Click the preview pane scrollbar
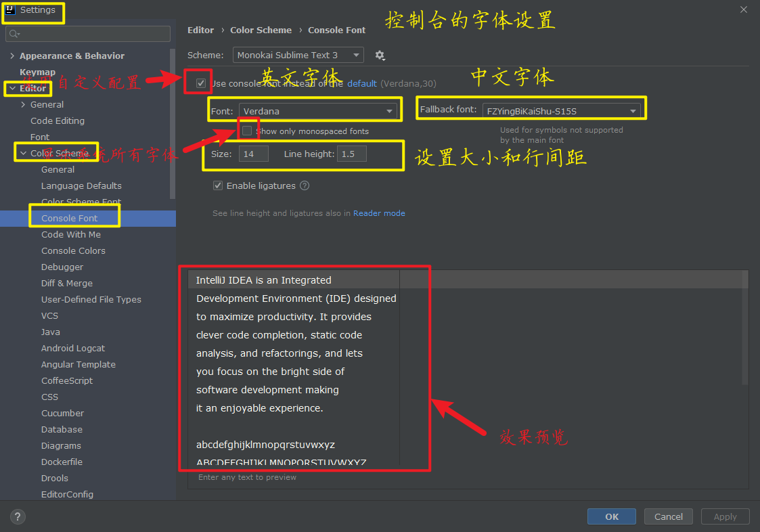Viewport: 760px width, 532px height. pos(745,328)
